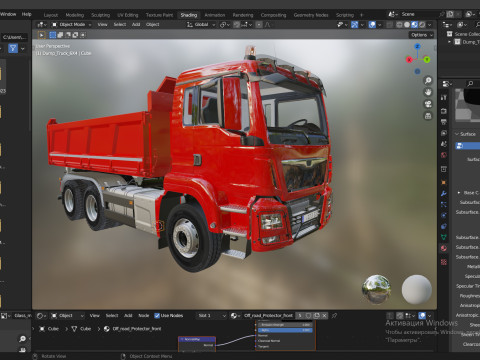Open the World properties tab
Screen dimensions: 480x360
click(x=444, y=155)
